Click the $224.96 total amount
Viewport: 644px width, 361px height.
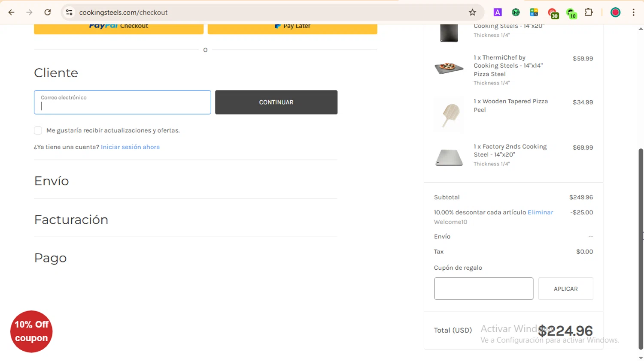pyautogui.click(x=565, y=331)
